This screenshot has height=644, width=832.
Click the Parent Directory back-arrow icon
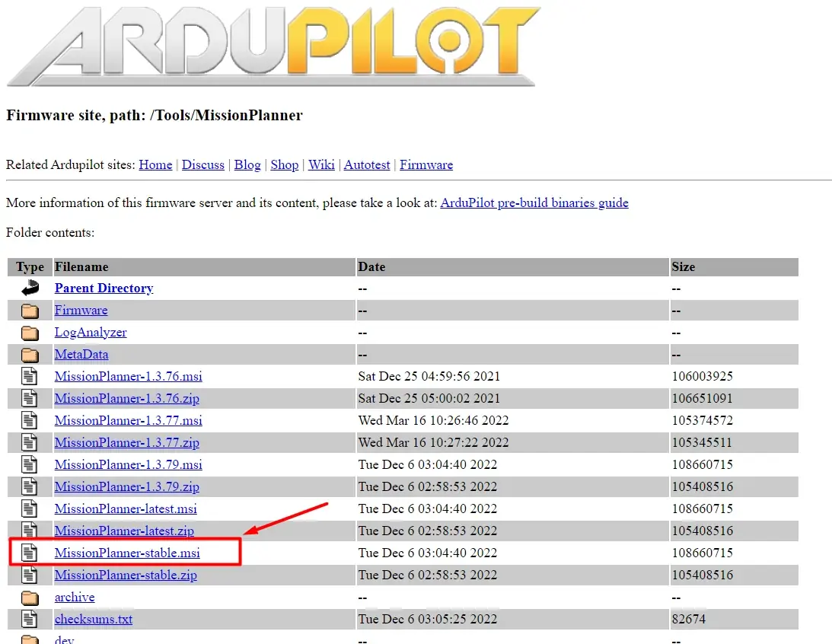point(30,288)
